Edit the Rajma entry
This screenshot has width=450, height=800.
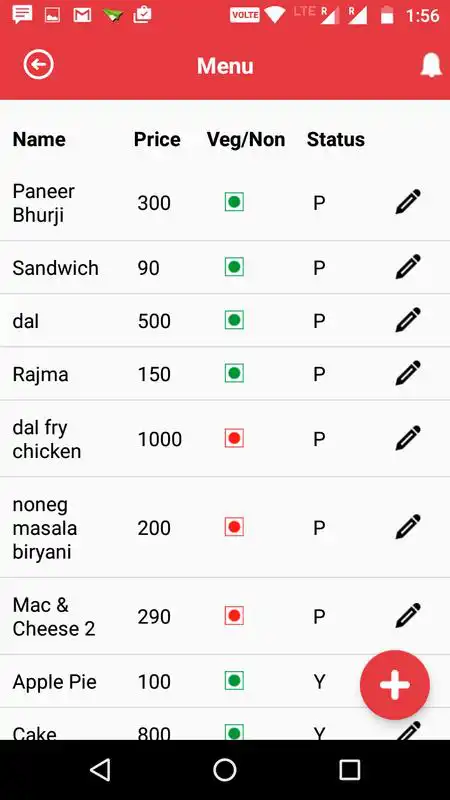click(408, 373)
